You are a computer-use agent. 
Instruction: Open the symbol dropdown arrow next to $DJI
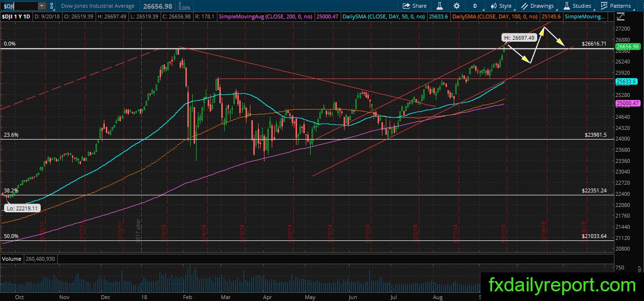tap(42, 6)
